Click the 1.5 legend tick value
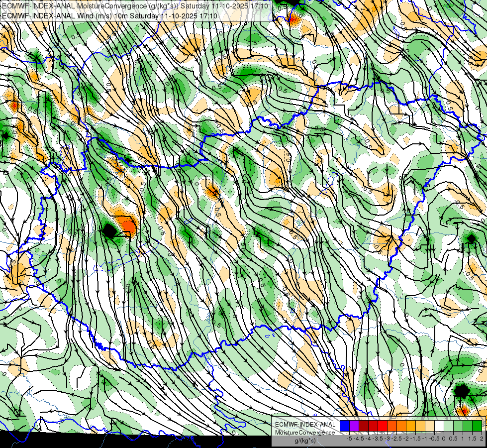Viewport: 487px width, 448px height. 472,439
